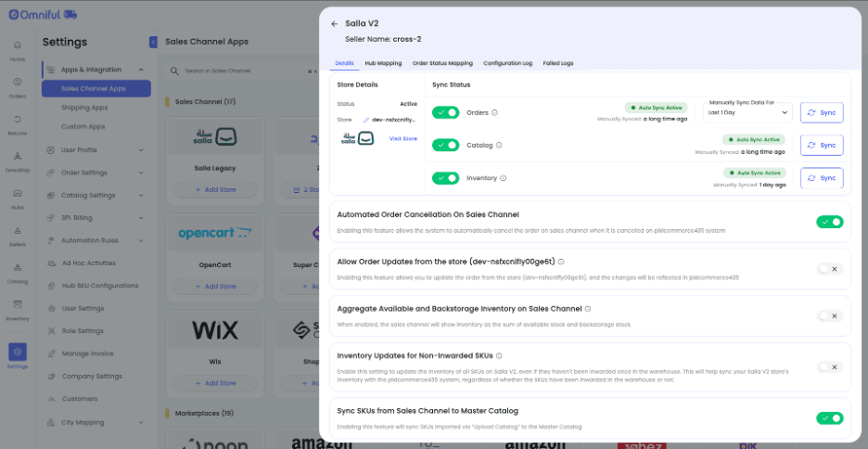Enable Inventory Updates for Non-Inwarded SKUs

pyautogui.click(x=829, y=367)
